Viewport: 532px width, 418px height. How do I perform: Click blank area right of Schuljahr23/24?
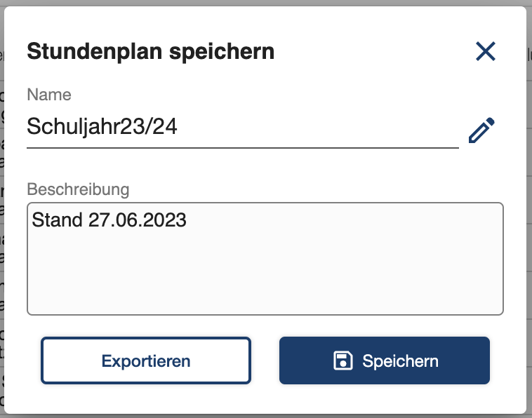pyautogui.click(x=318, y=127)
